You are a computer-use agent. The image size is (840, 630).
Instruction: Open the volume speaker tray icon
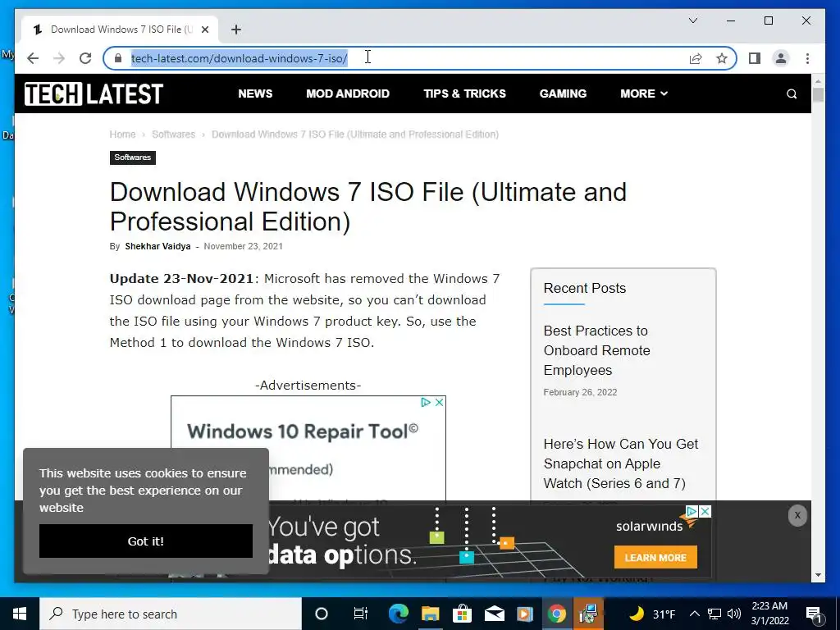point(734,614)
